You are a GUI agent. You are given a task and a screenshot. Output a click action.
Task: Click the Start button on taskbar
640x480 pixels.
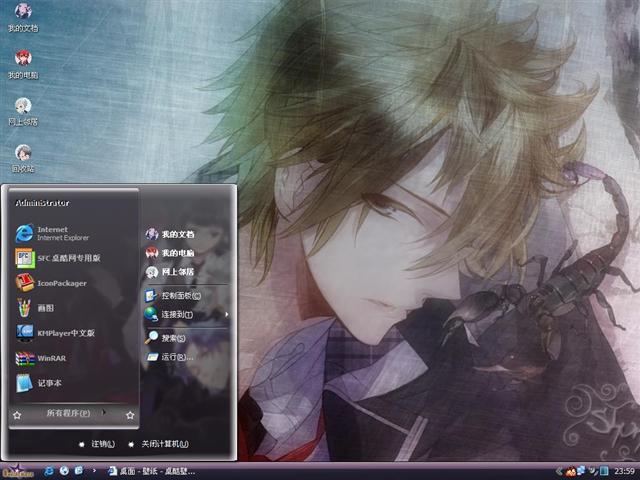tap(18, 471)
